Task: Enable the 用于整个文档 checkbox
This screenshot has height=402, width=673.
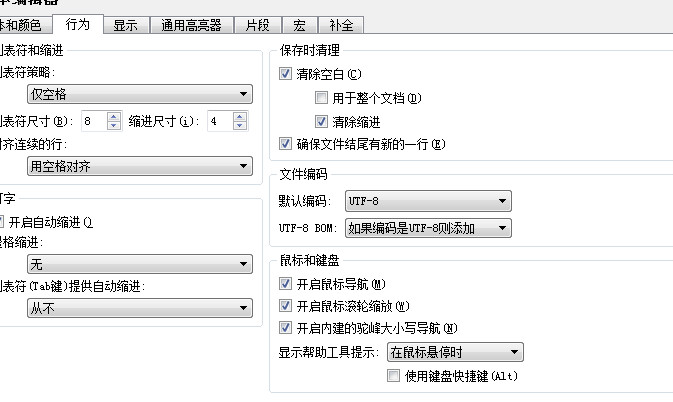Action: pyautogui.click(x=321, y=98)
